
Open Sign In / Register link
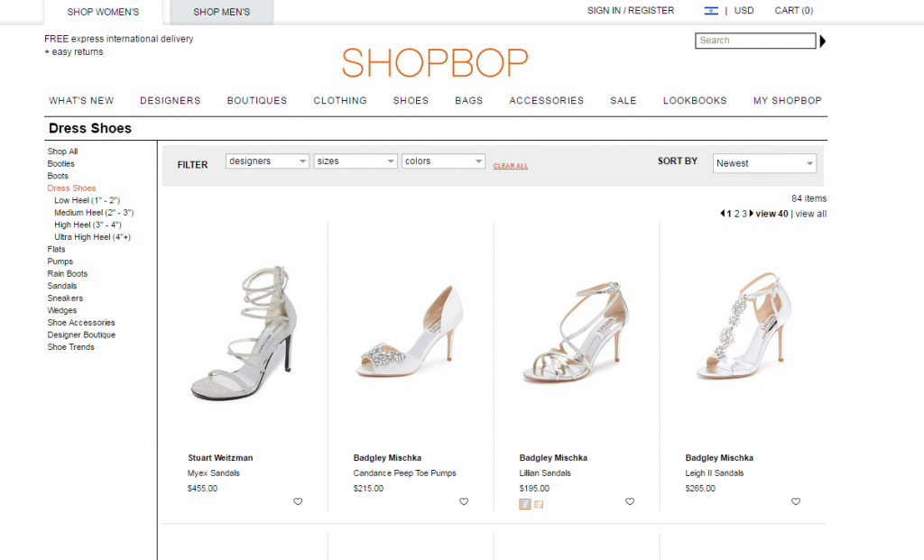click(x=630, y=11)
